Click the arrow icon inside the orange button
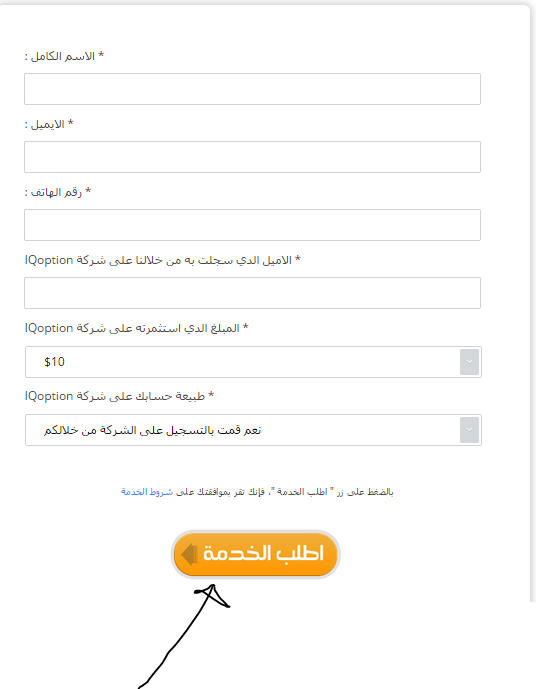The image size is (536, 689). click(x=189, y=554)
